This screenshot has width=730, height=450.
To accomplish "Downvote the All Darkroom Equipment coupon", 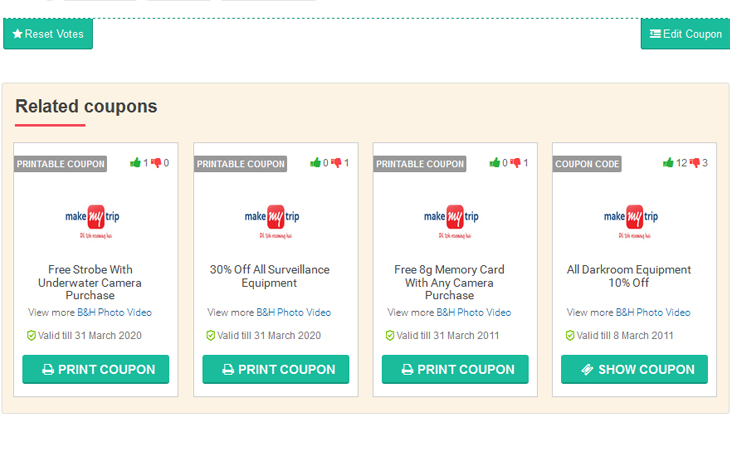I will pos(694,163).
